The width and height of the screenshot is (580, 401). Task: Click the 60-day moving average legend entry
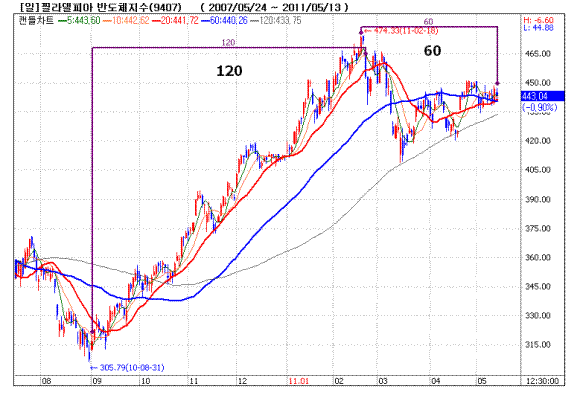224,20
